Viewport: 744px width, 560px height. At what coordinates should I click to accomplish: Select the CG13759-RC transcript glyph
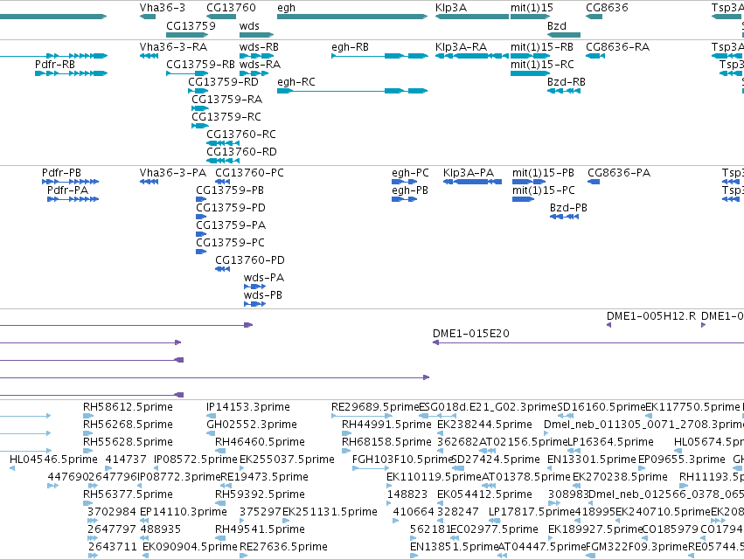[200, 126]
